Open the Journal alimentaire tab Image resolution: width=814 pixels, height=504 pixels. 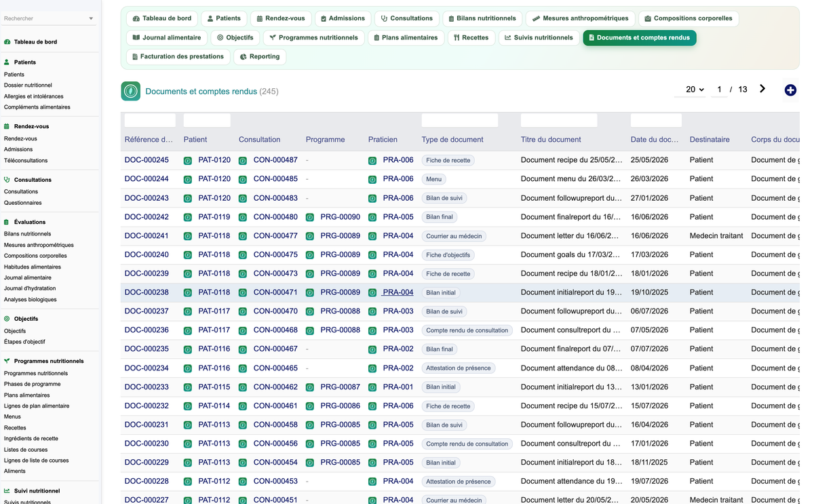tap(167, 38)
